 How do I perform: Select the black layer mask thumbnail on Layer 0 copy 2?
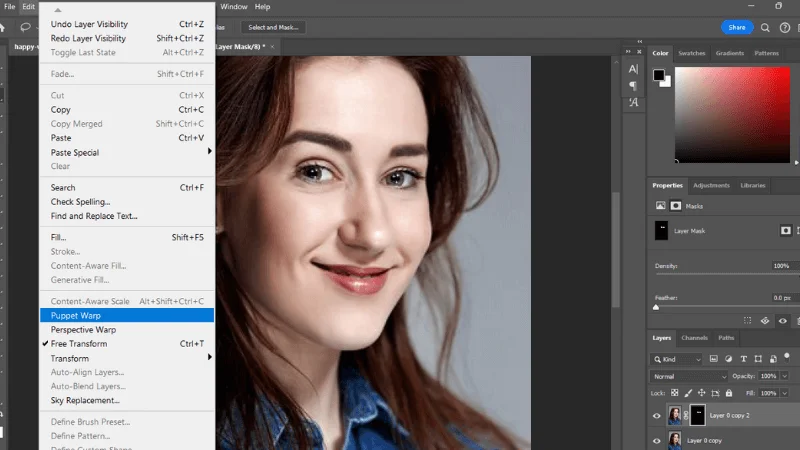tap(697, 415)
